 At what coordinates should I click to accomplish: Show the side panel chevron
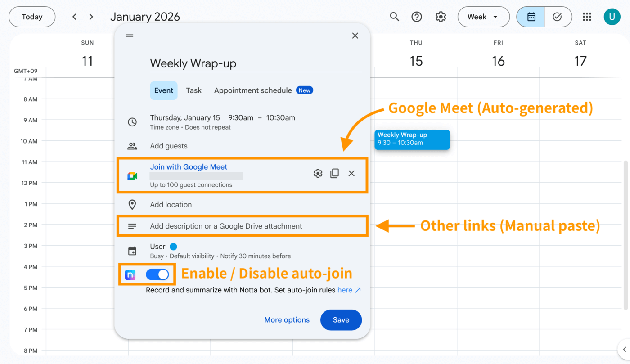[624, 349]
